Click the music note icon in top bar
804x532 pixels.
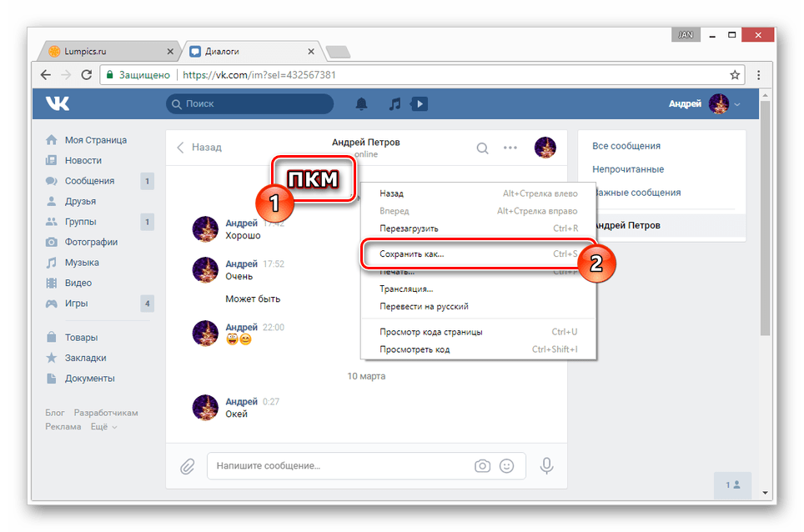coord(394,103)
